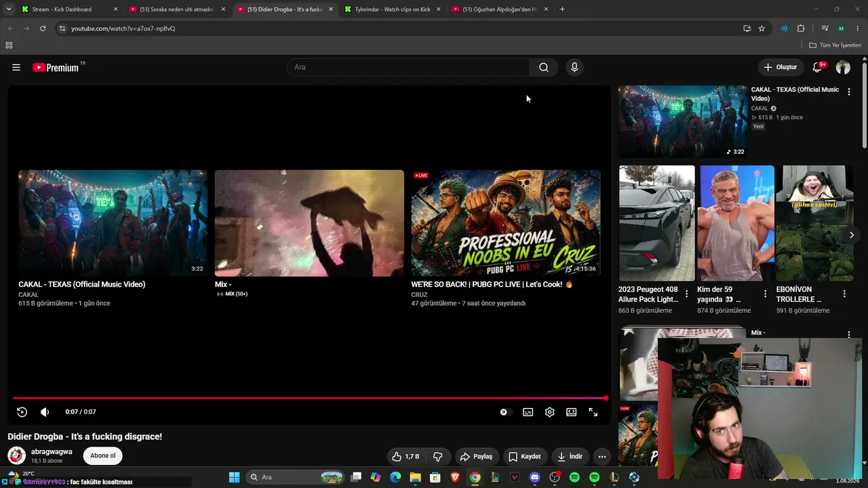The height and width of the screenshot is (488, 868).
Task: Open File Explorer from the taskbar
Action: click(415, 477)
